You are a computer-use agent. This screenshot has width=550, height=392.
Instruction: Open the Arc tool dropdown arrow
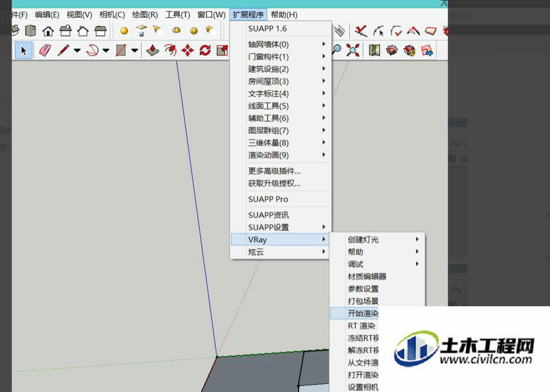(106, 51)
